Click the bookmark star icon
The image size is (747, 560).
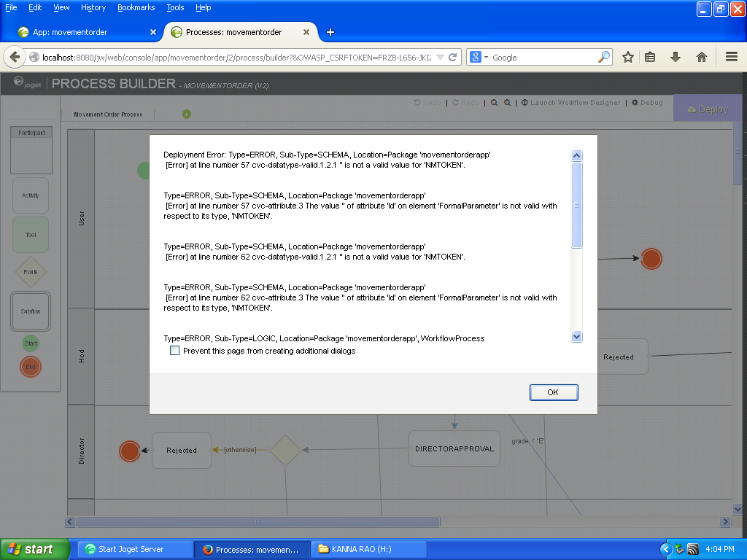628,57
